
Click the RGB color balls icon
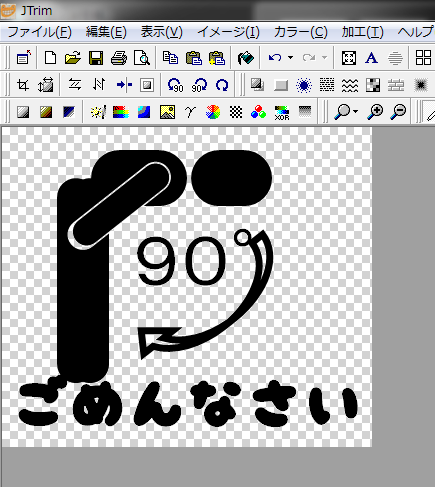[258, 112]
